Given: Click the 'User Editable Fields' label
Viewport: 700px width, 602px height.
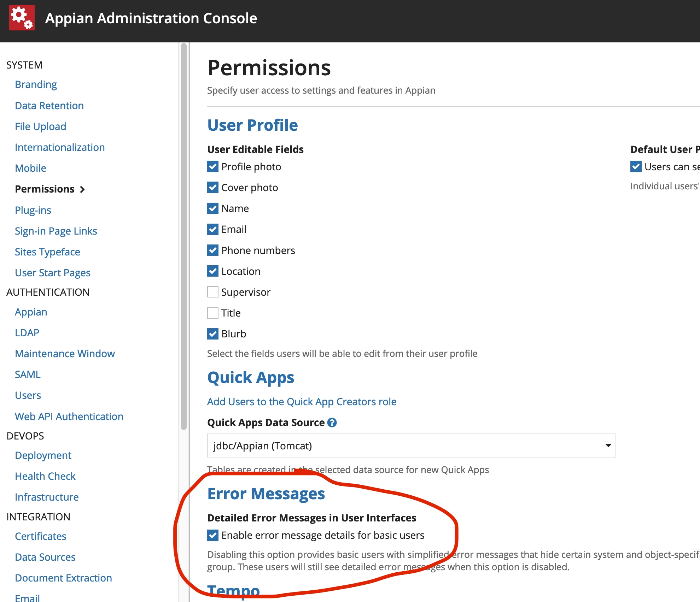Looking at the screenshot, I should click(x=256, y=149).
